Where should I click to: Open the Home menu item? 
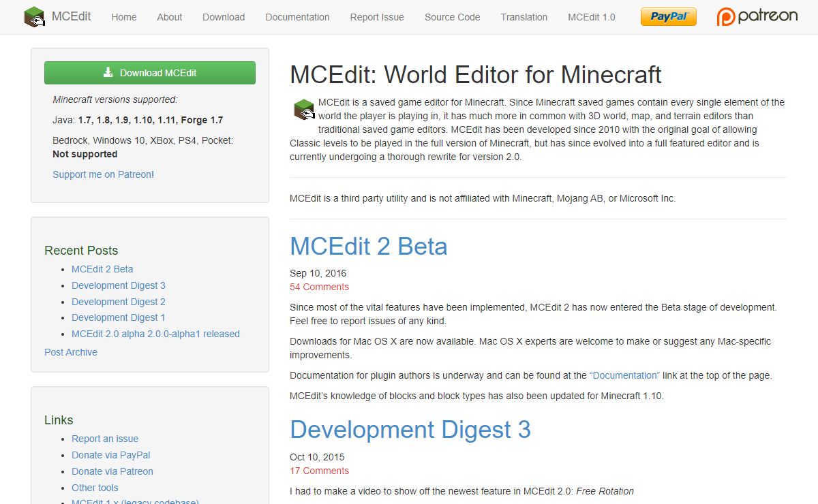124,17
